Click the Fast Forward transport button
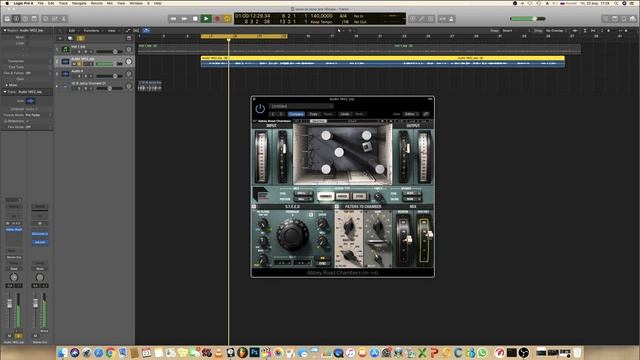Image resolution: width=640 pixels, height=360 pixels. coord(184,18)
